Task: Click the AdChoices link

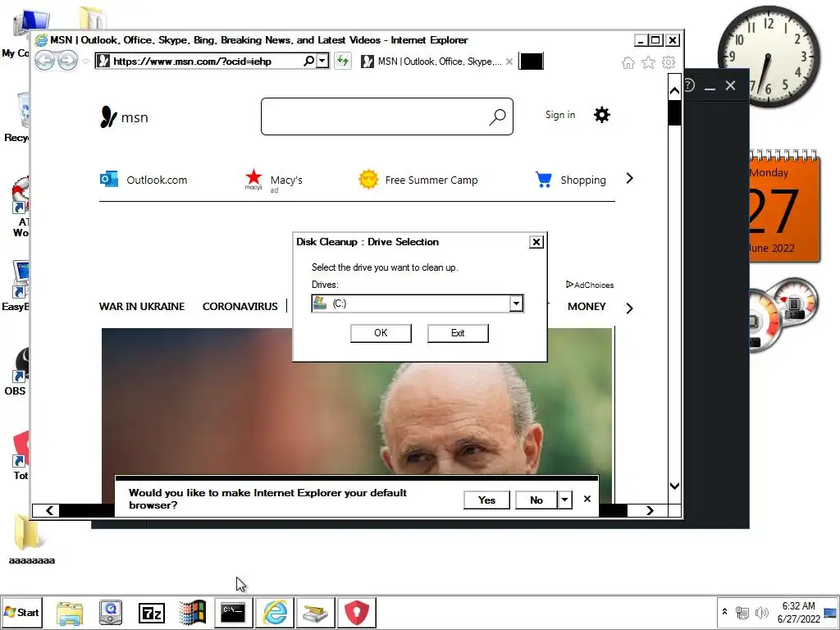Action: point(590,285)
